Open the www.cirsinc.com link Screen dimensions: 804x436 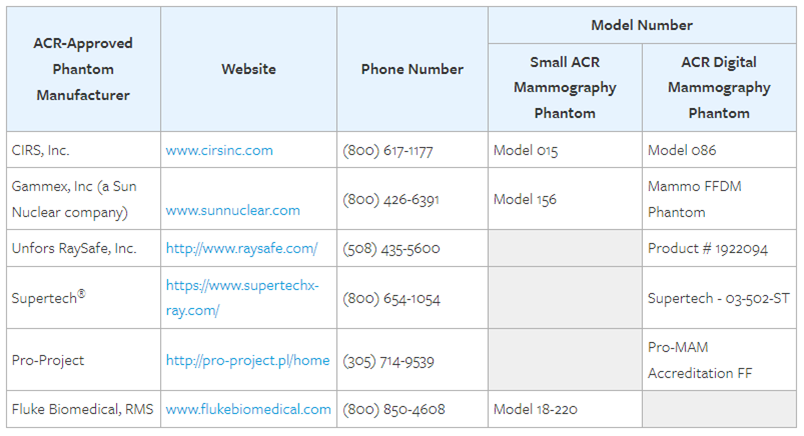219,150
